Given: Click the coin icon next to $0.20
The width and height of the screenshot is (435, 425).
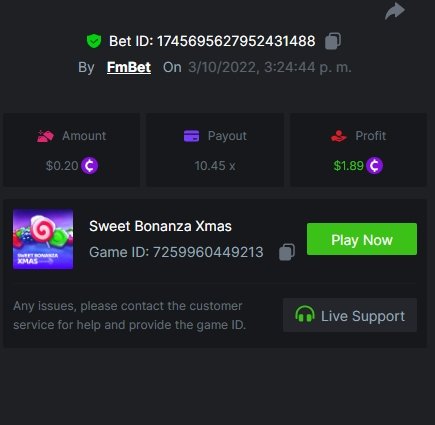Looking at the screenshot, I should (90, 166).
